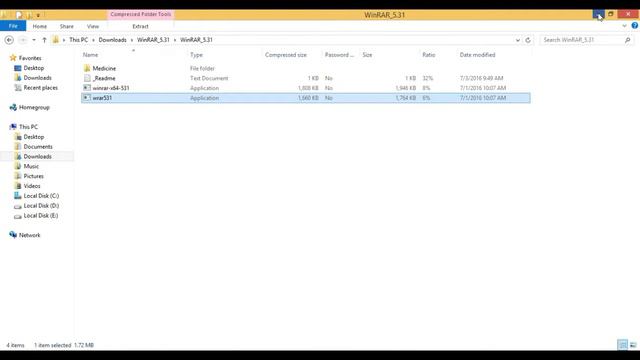Open address bar history dropdown
This screenshot has width=640, height=360.
pos(518,40)
